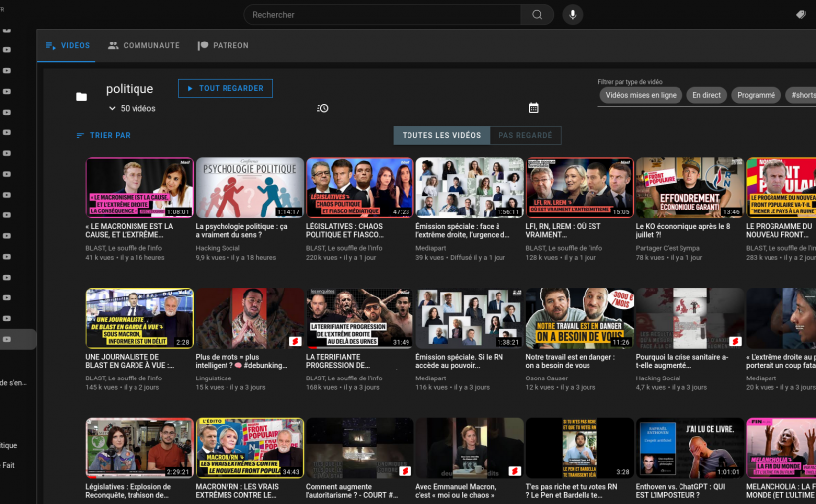Open T'es pas riche et tu votes RN title

click(x=572, y=491)
